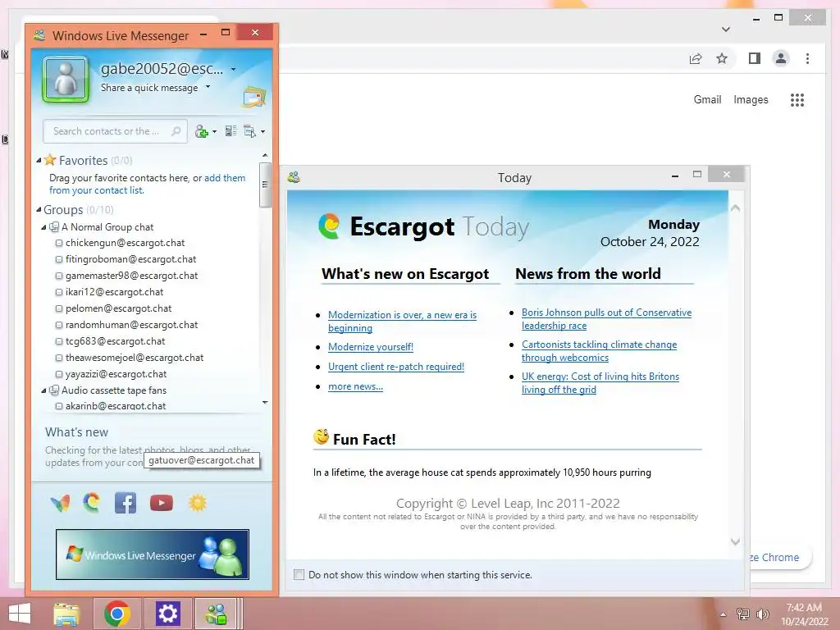Image resolution: width=840 pixels, height=630 pixels.
Task: Click the Facebook icon in Messenger
Action: pyautogui.click(x=126, y=503)
